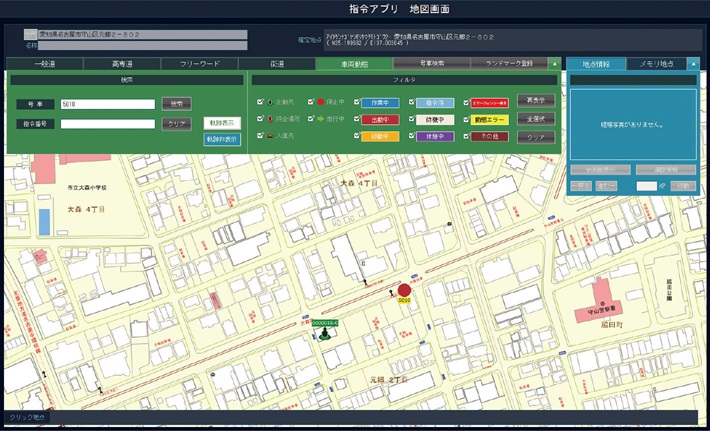Open the ランドマーク登録 tab

coord(509,64)
